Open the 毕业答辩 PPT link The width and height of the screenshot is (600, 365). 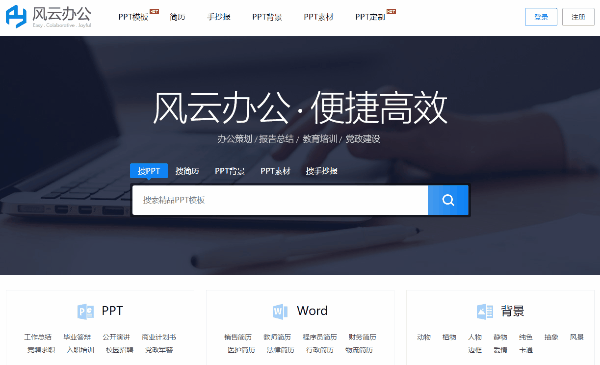pos(77,337)
